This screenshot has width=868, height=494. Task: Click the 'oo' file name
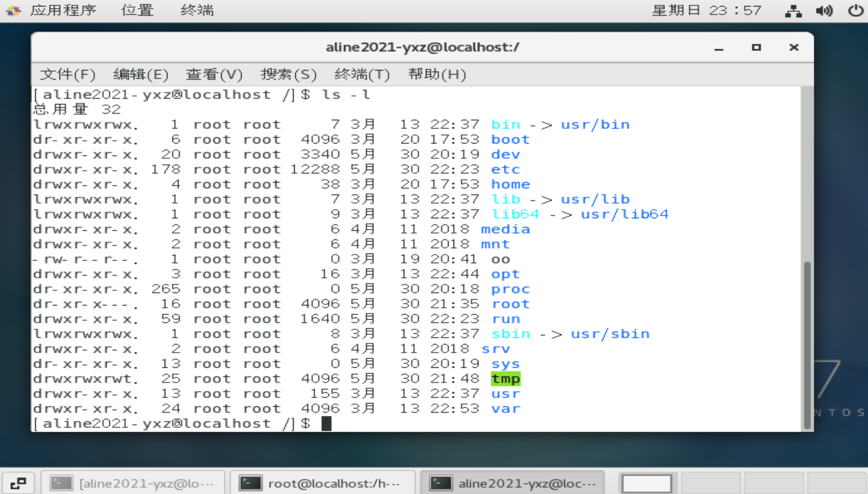click(501, 259)
